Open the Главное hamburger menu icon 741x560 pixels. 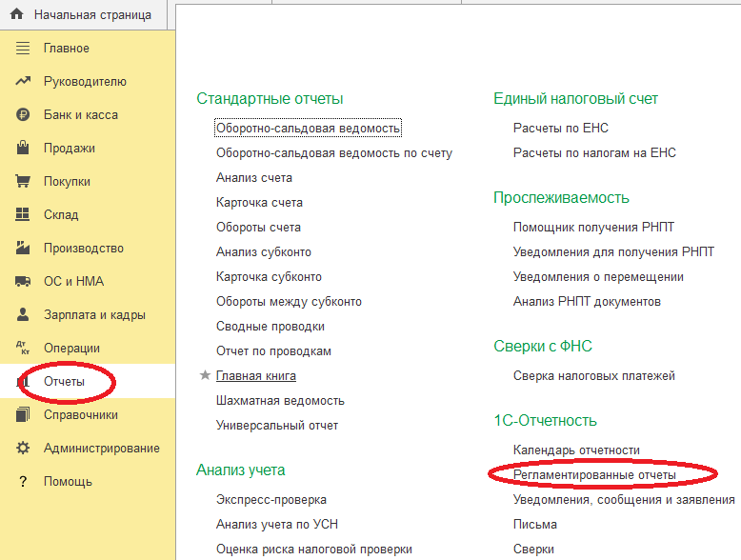coord(23,49)
